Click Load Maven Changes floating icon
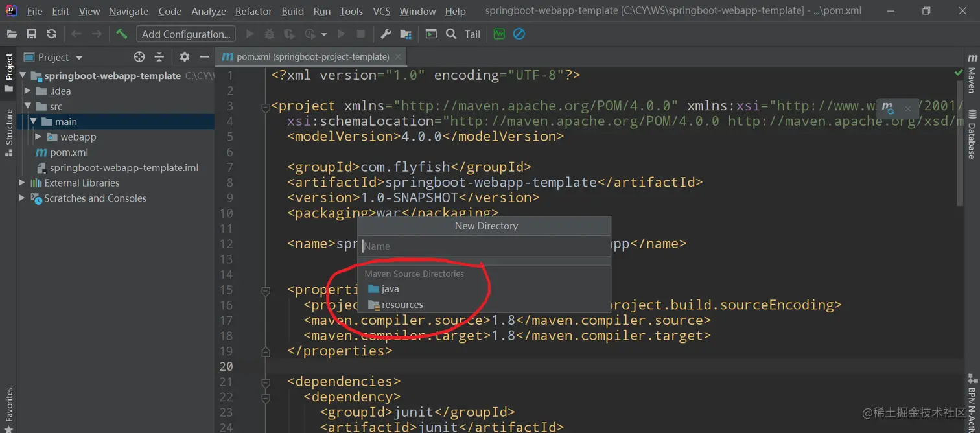Viewport: 980px width, 433px height. [888, 108]
